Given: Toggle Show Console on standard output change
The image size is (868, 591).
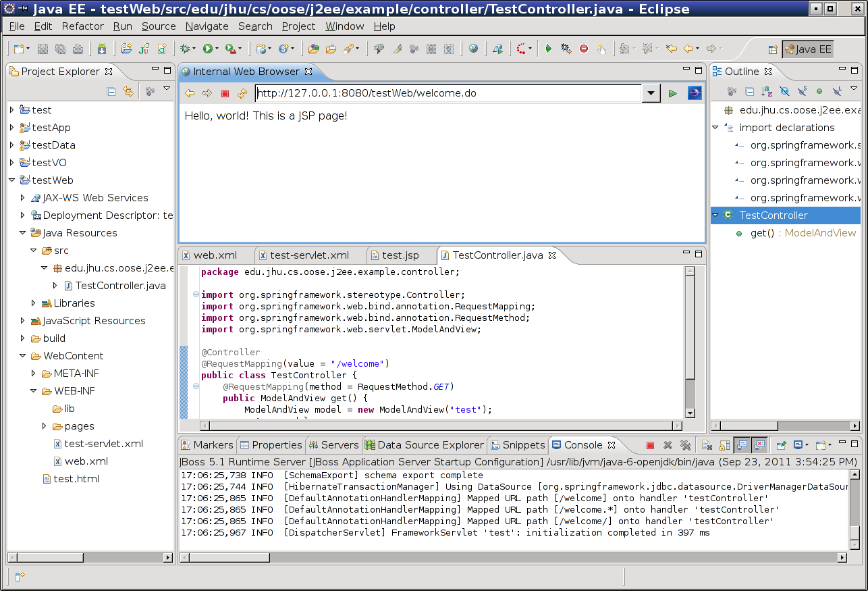Looking at the screenshot, I should [742, 445].
